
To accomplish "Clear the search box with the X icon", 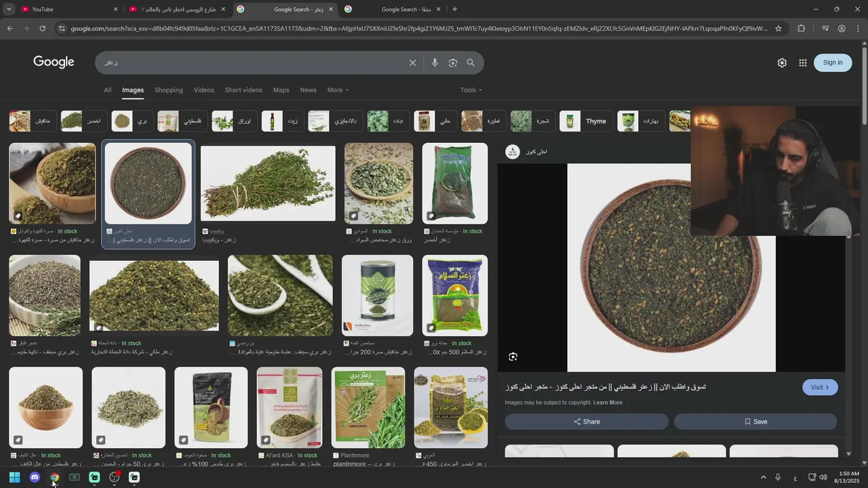I will click(412, 63).
